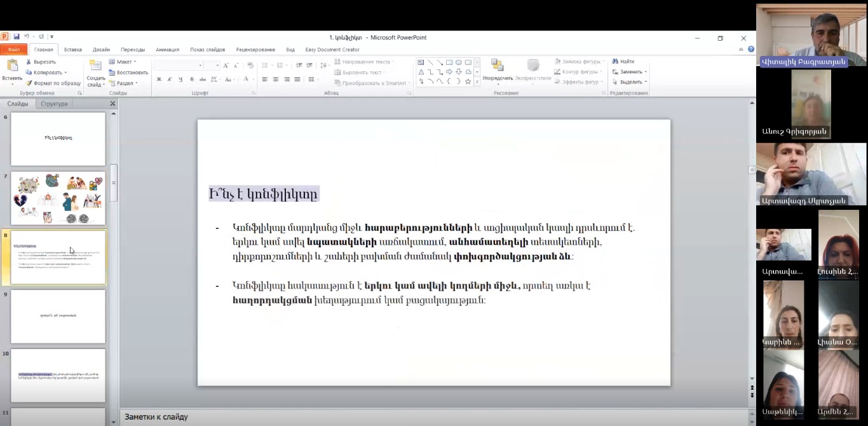The width and height of the screenshot is (868, 426).
Task: Clear all formatting with the eraser icon
Action: 250,65
